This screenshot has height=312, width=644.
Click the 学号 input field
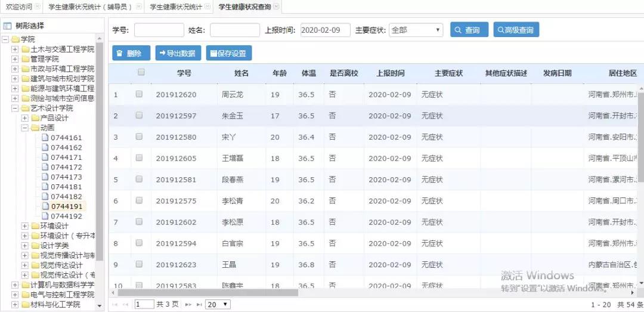coord(159,30)
